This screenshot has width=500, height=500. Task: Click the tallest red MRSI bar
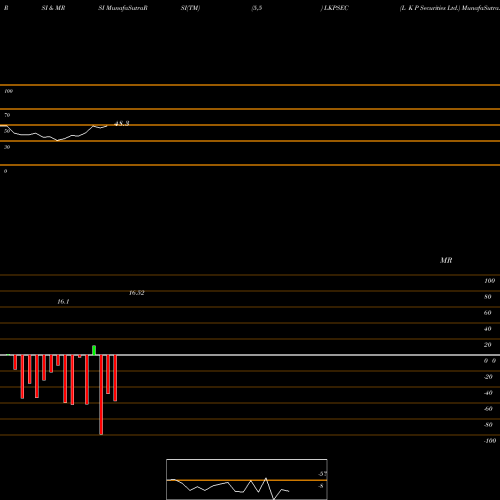coord(101,395)
